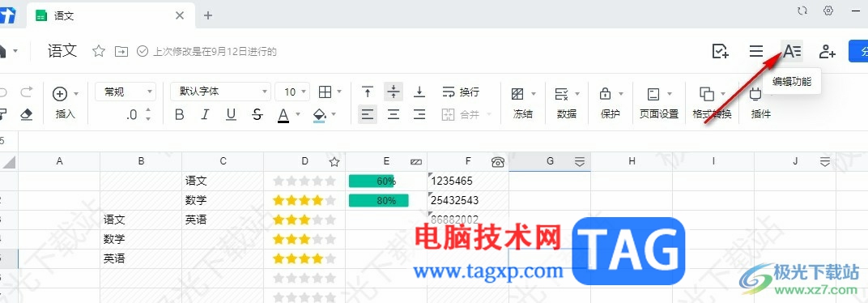The image size is (868, 303).
Task: Open the 默认字体 font dropdown
Action: point(220,92)
